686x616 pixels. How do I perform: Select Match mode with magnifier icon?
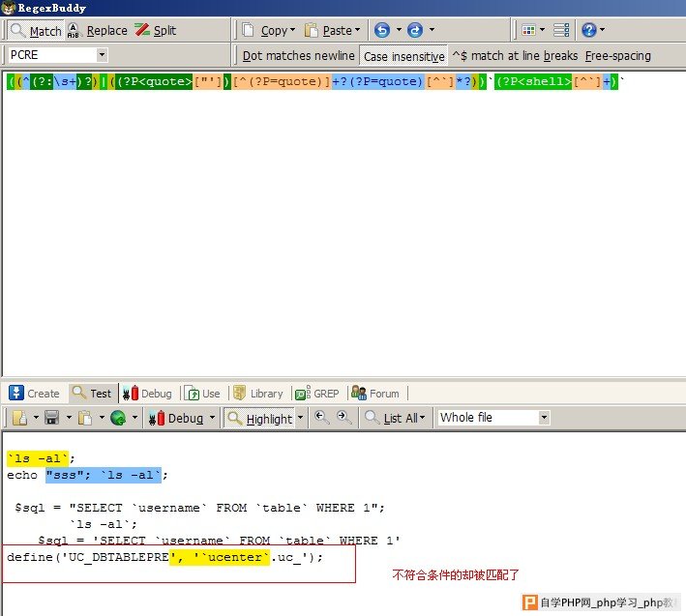(x=36, y=30)
